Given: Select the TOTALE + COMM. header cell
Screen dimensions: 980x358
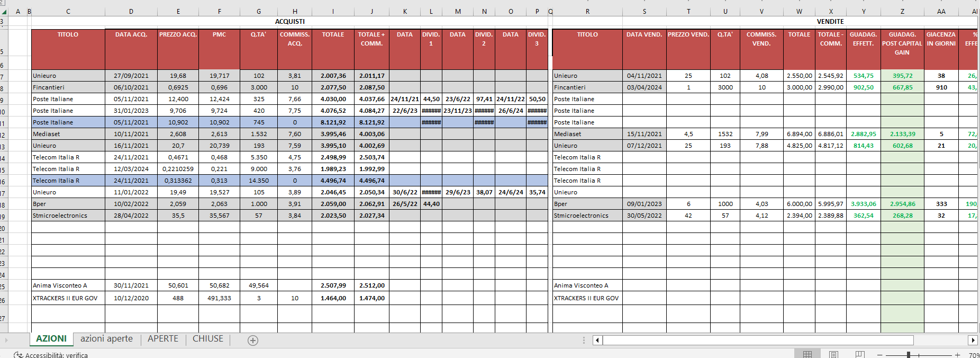Looking at the screenshot, I should [x=371, y=49].
